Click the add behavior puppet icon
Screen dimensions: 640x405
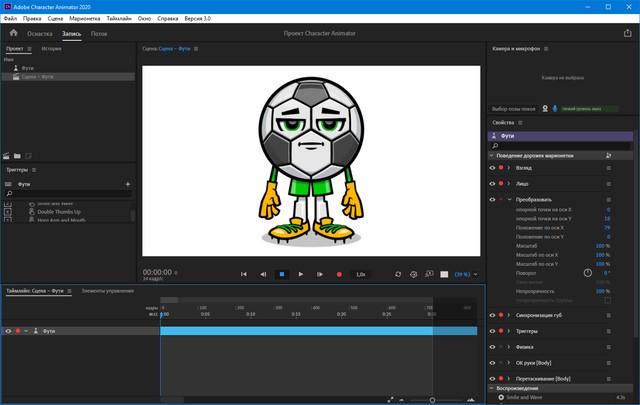click(x=609, y=156)
